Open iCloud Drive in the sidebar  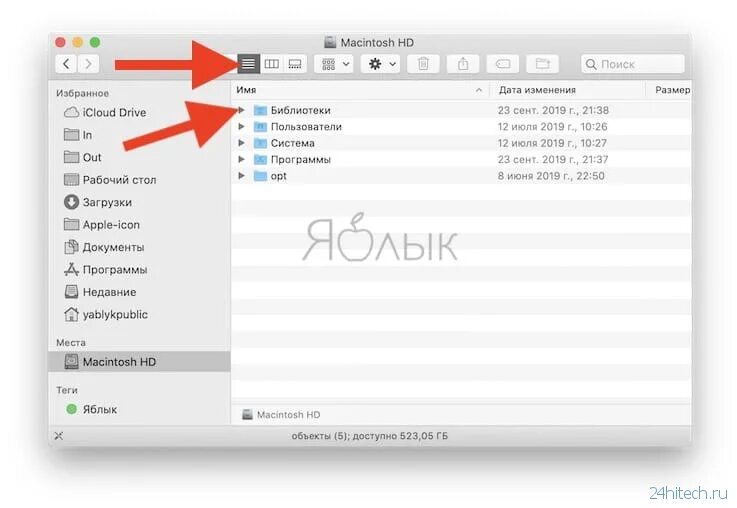tap(105, 112)
